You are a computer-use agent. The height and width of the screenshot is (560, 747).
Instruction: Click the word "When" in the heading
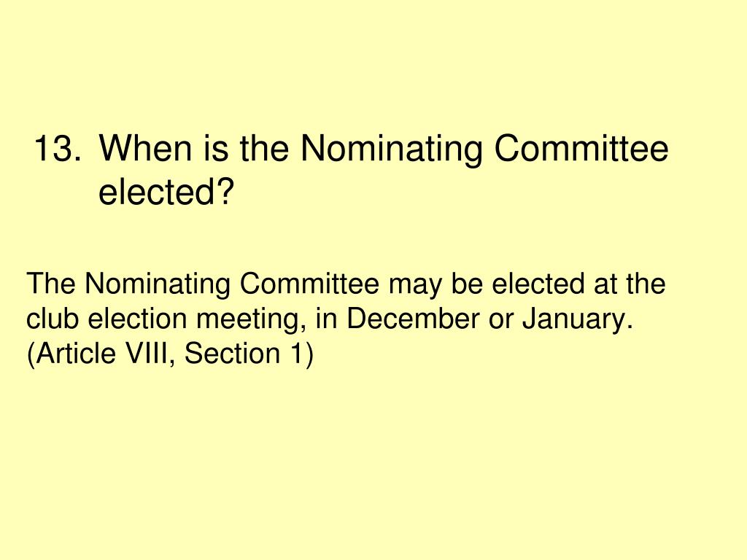(x=145, y=148)
